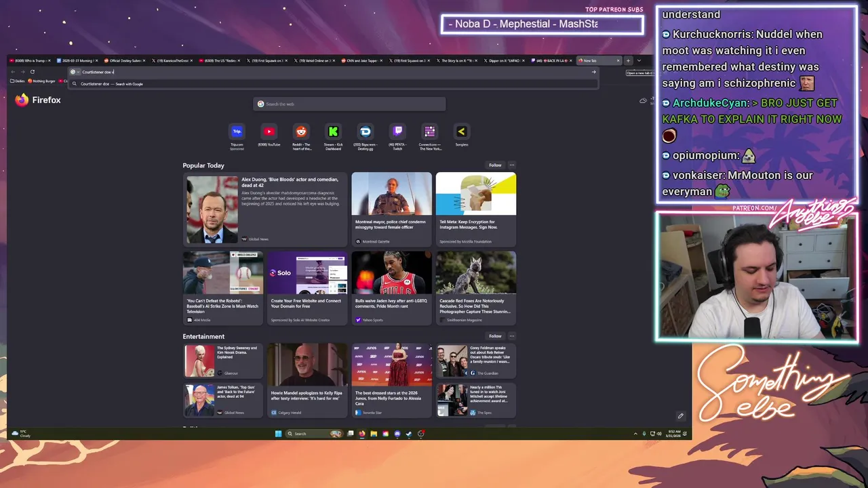Open the Alex Duong Blue Bloods article

coord(265,209)
